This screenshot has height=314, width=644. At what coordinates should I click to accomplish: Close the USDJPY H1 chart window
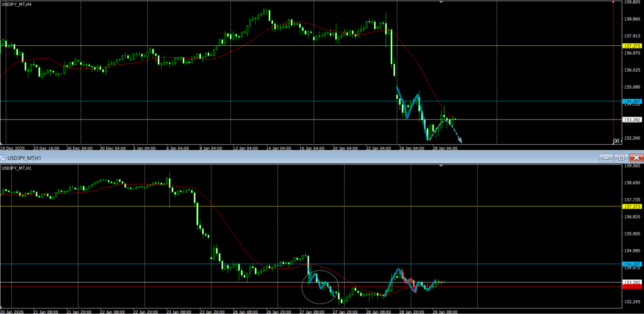pyautogui.click(x=636, y=157)
